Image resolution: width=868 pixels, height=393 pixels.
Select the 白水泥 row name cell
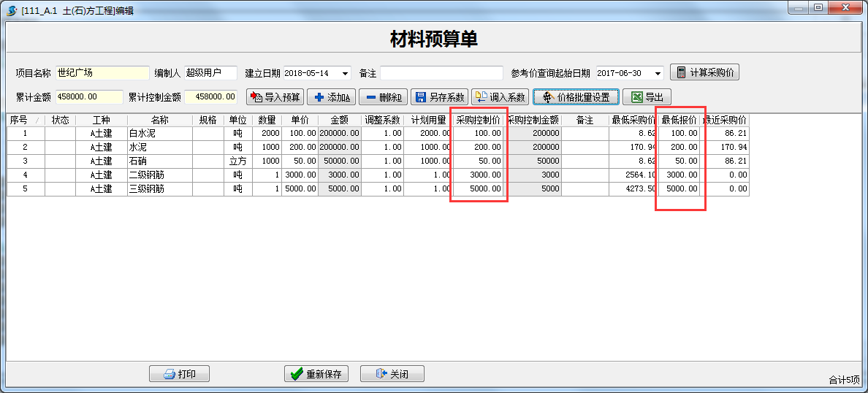point(159,134)
